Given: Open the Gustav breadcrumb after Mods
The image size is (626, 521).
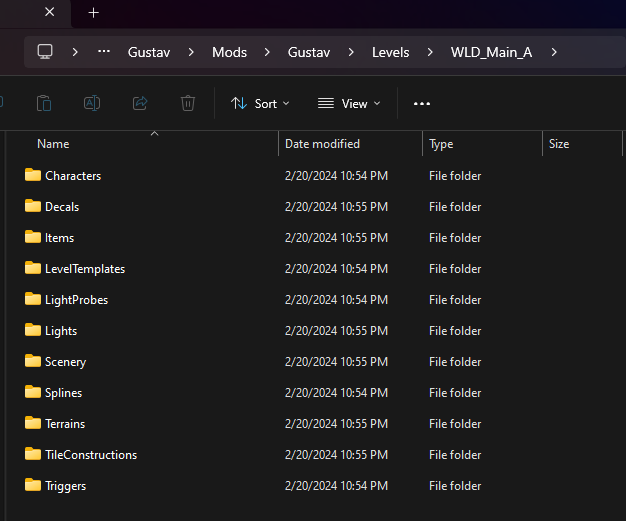Looking at the screenshot, I should pos(309,52).
